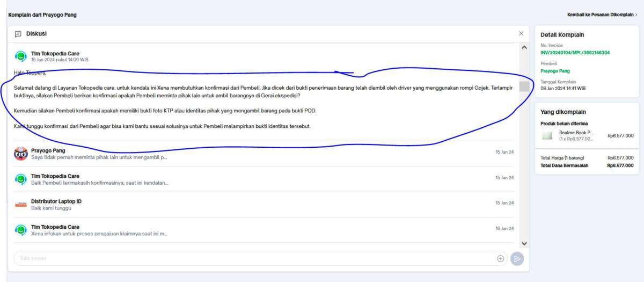Click complaint date '06 Jan 2024 14:41 WIB'
Image resolution: width=644 pixels, height=282 pixels.
(x=563, y=88)
